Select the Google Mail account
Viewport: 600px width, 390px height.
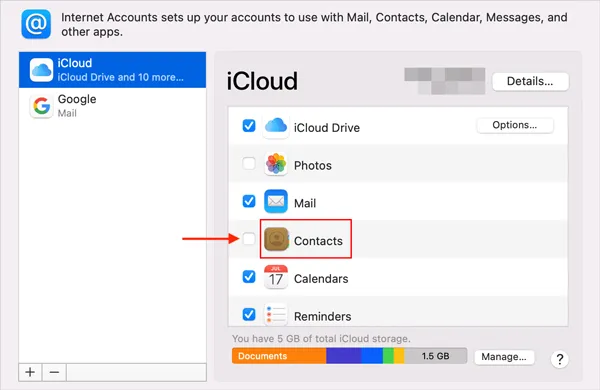click(x=112, y=106)
